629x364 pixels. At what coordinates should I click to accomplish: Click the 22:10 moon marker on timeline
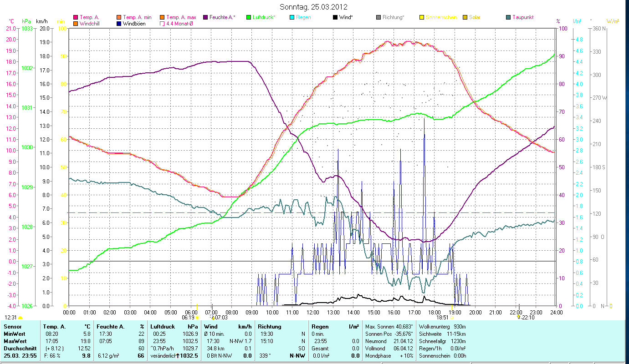[x=519, y=317]
